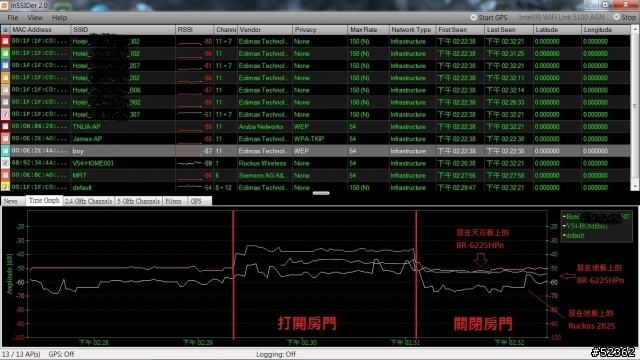Viewport: 640px width, 360px height.
Task: Click the Logging: Off status text
Action: pyautogui.click(x=276, y=354)
